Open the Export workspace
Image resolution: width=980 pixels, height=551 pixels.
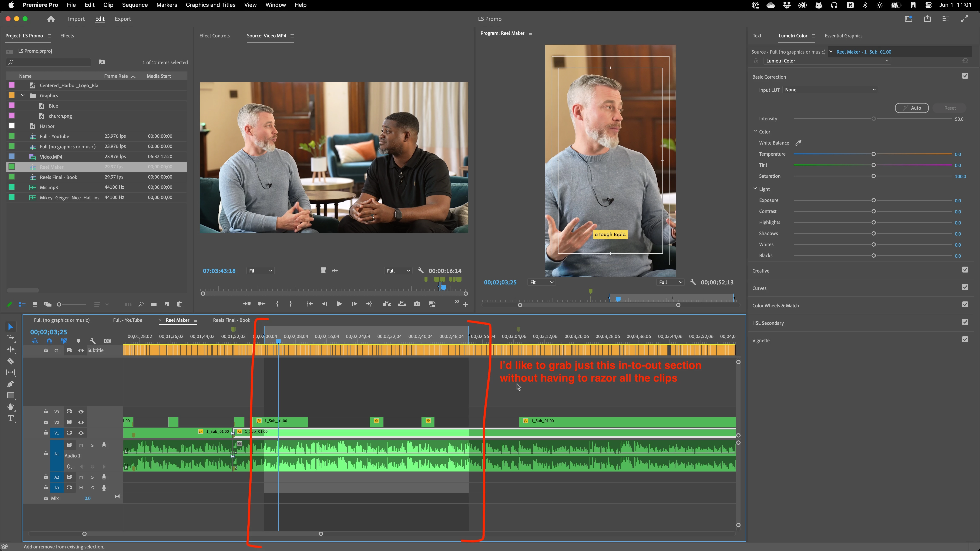122,19
